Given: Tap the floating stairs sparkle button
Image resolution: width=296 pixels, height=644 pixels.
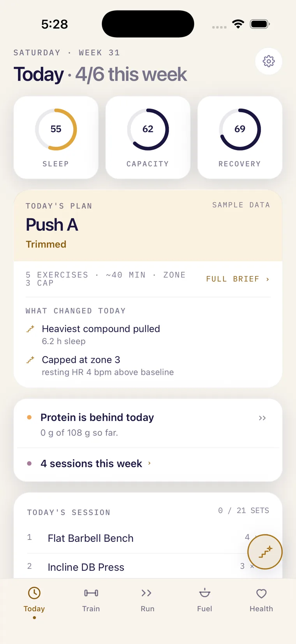Looking at the screenshot, I should (265, 552).
